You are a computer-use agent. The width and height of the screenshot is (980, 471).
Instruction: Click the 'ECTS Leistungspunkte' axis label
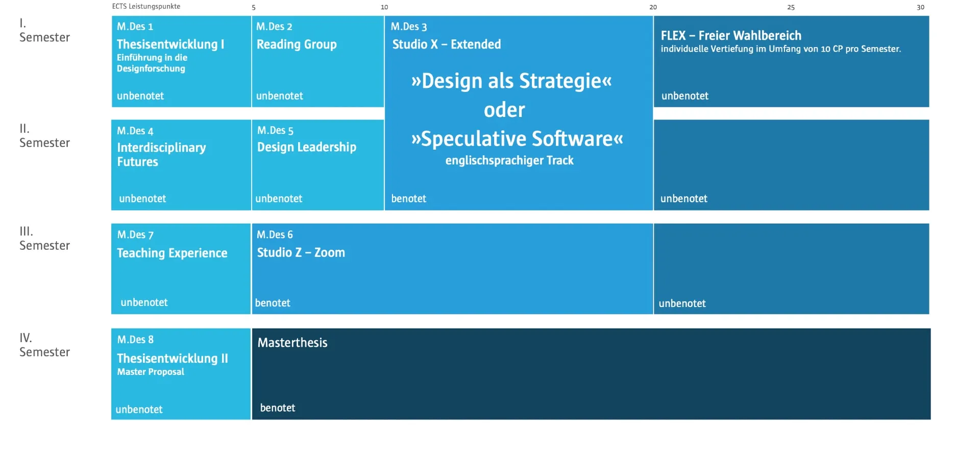(146, 7)
